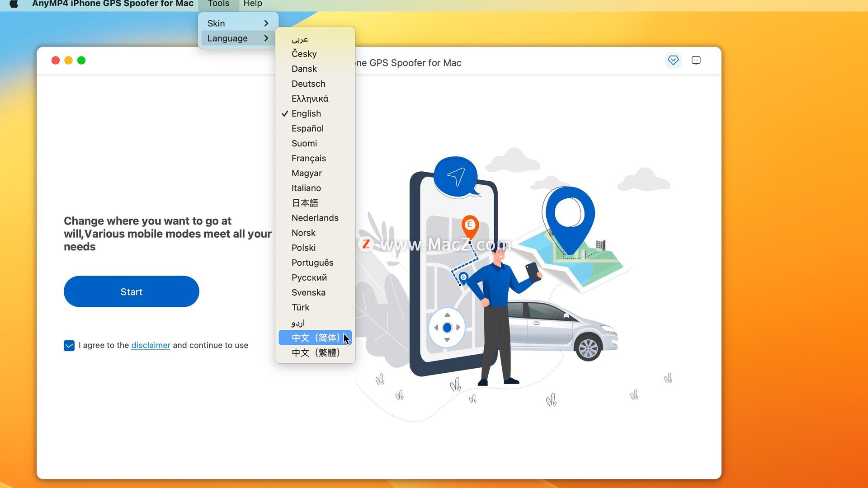Open the Help menu
Screen dimensions: 868x488
click(253, 4)
